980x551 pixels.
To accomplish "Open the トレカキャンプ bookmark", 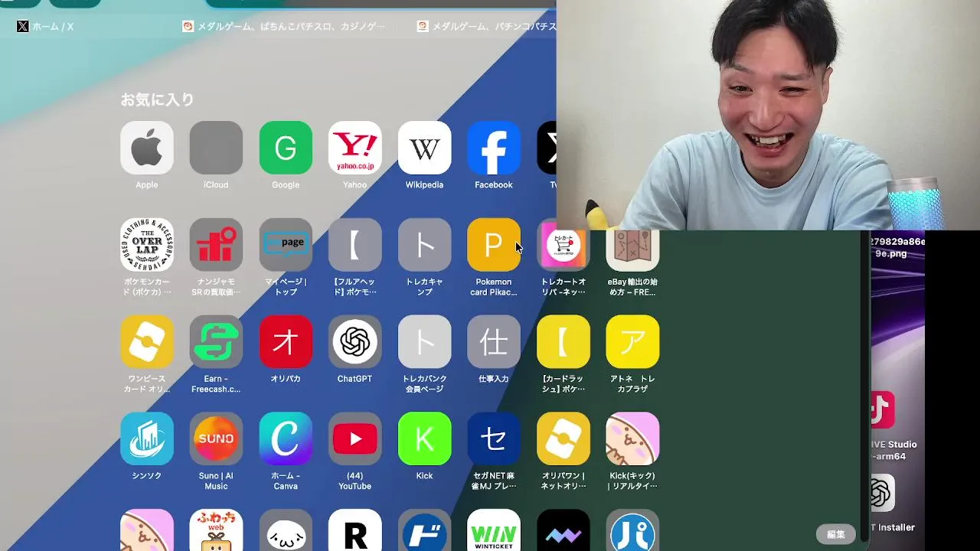I will point(424,245).
